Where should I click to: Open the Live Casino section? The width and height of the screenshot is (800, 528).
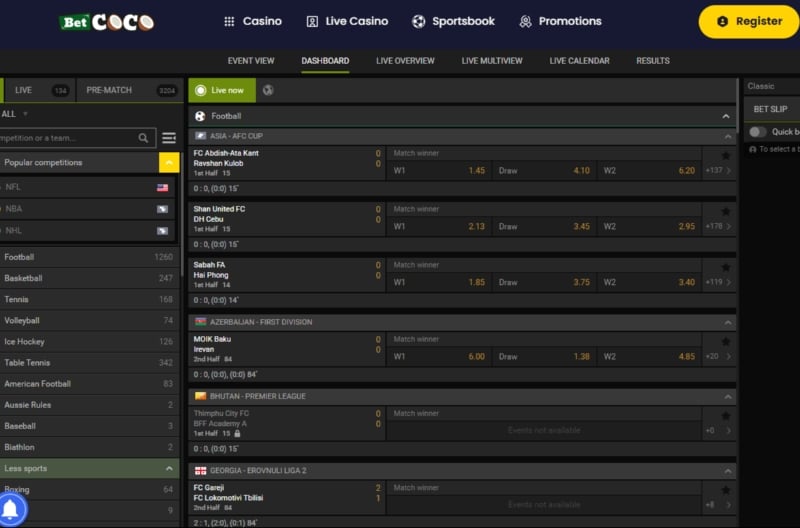point(347,21)
